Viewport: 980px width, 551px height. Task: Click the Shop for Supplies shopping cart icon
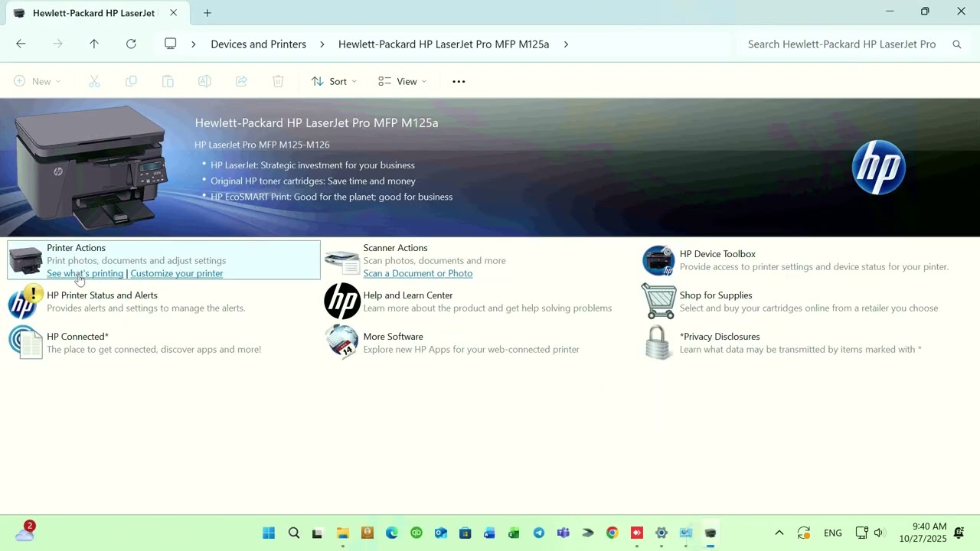click(658, 302)
